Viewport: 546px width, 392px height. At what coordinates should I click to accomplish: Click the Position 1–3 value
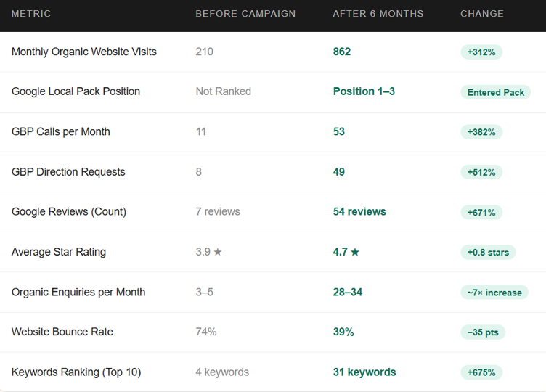click(x=364, y=91)
